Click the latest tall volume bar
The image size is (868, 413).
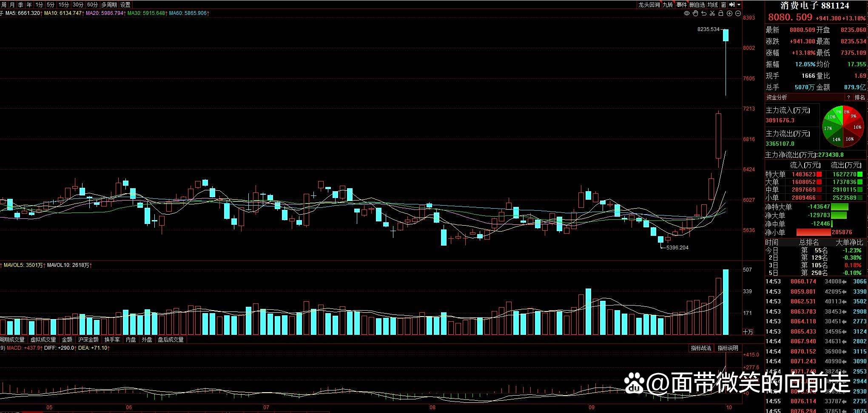pos(726,302)
